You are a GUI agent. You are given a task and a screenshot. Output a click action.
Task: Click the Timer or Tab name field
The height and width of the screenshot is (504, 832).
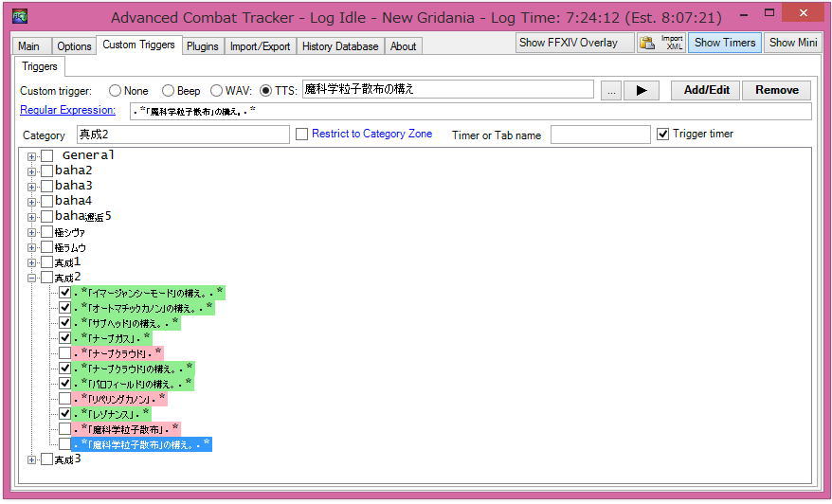[600, 135]
